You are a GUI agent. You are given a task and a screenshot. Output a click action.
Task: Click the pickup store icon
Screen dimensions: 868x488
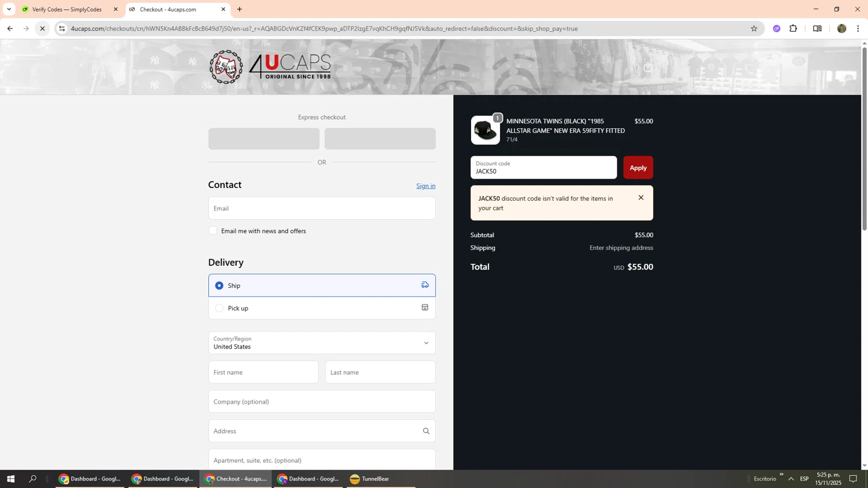coord(425,308)
